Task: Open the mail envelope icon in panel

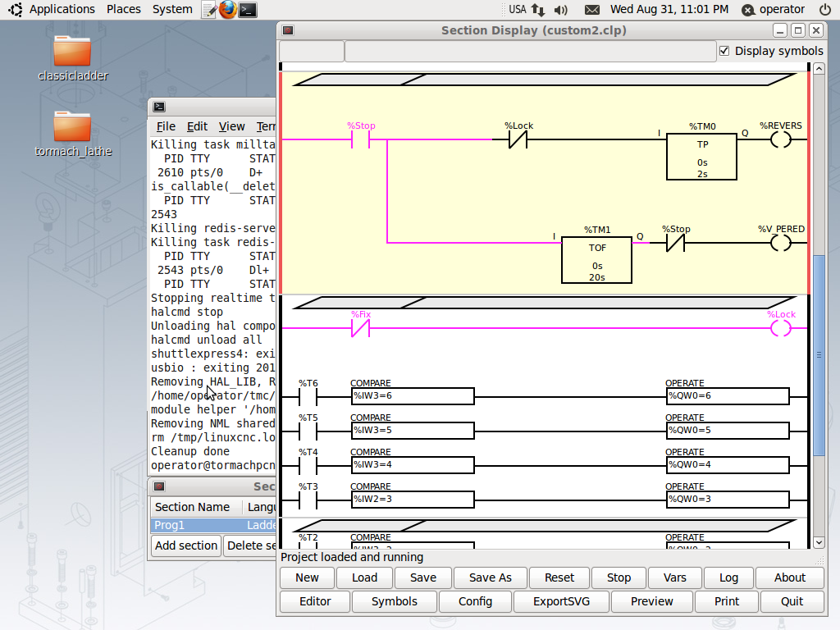Action: pyautogui.click(x=592, y=10)
